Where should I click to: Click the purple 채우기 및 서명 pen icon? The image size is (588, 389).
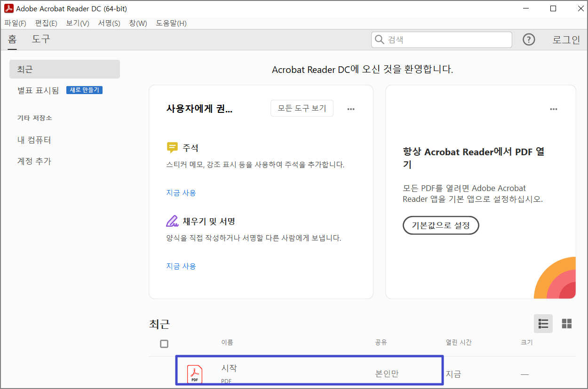click(172, 221)
